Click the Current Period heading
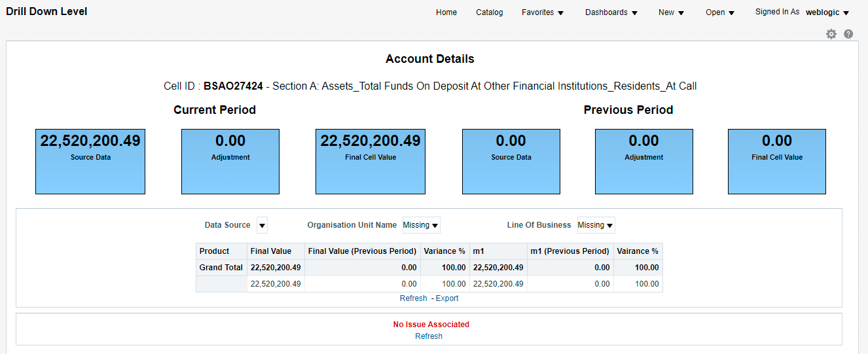The width and height of the screenshot is (868, 354). 215,110
